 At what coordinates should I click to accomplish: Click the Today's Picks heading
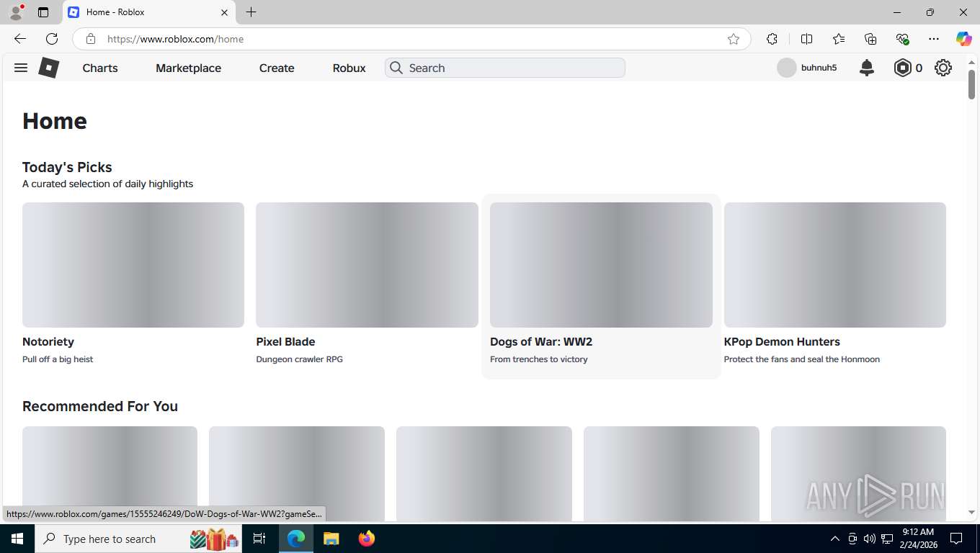tap(67, 167)
